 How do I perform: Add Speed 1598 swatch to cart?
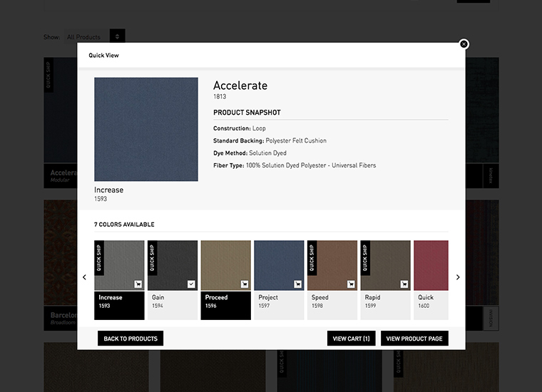pos(351,284)
